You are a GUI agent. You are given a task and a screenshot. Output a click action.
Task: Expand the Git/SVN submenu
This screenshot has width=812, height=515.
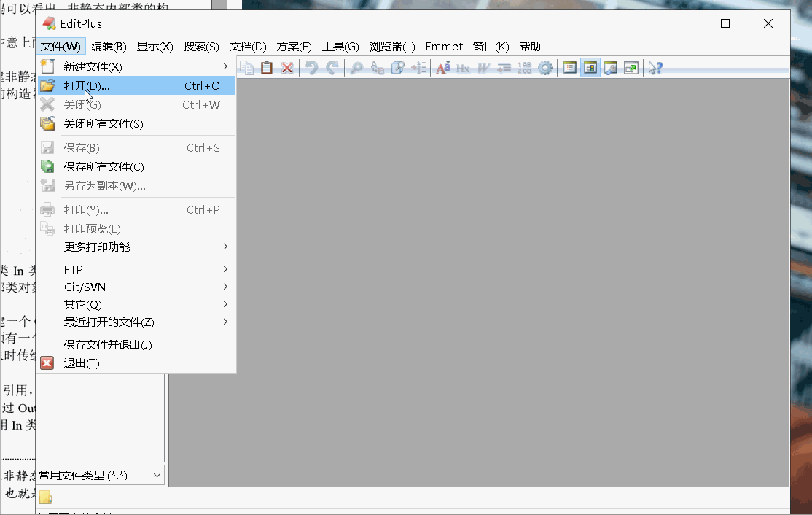click(137, 287)
